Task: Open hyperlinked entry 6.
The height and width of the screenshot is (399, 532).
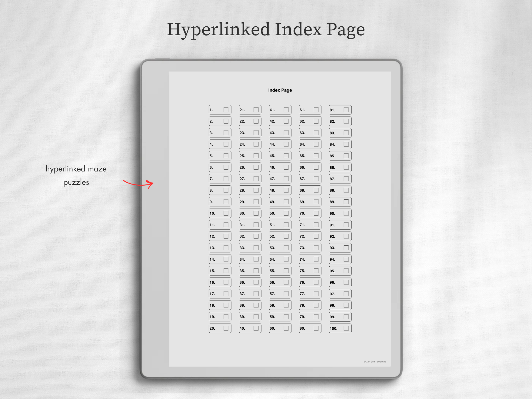Action: [220, 167]
